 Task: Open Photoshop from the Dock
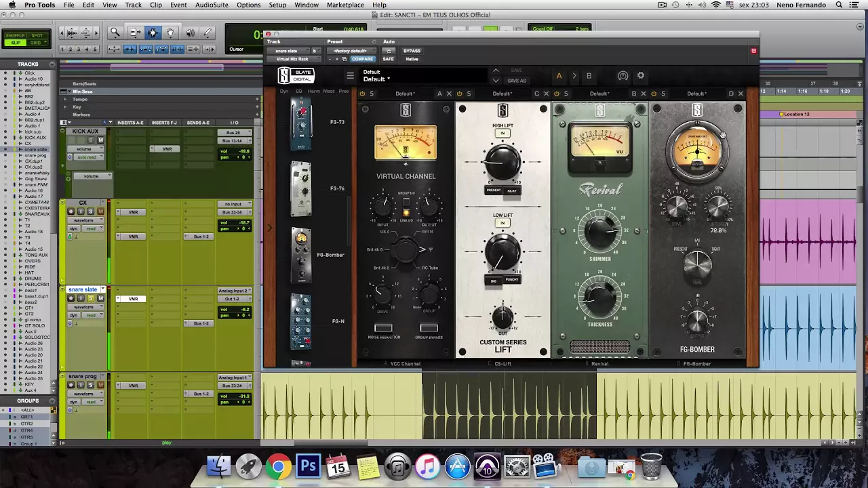(x=308, y=467)
